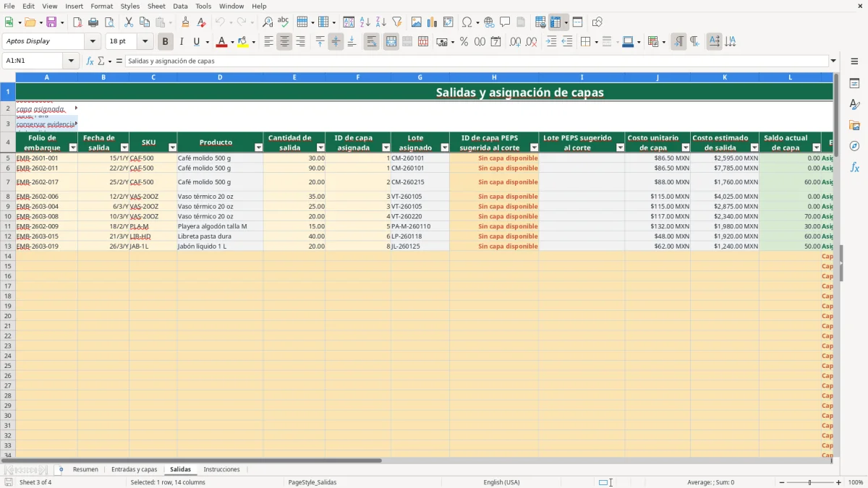Click Sort Ascending icon
Viewport: 868px width, 488px height.
coord(365,22)
